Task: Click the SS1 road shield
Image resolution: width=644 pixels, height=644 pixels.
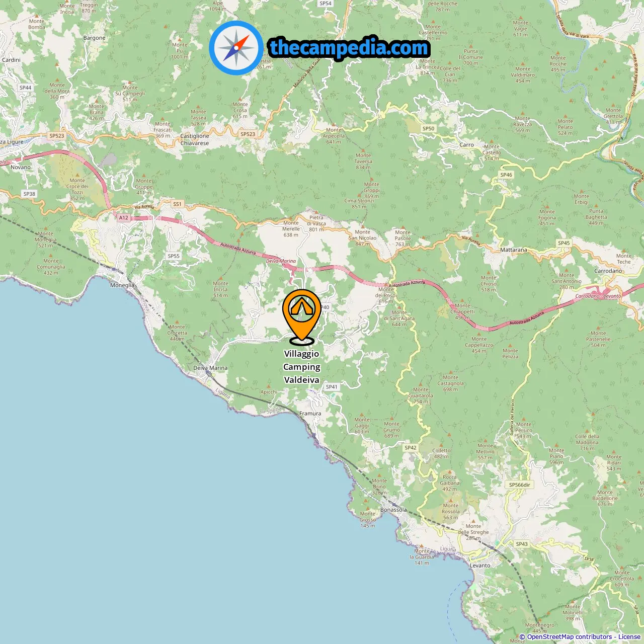Action: click(177, 204)
